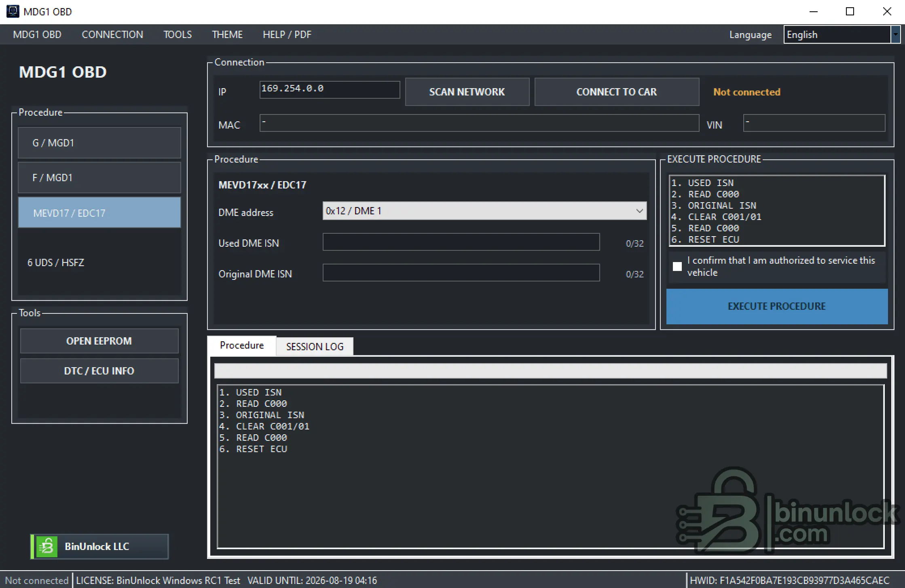This screenshot has width=905, height=588.
Task: Click the SCAN NETWORK button
Action: 467,92
